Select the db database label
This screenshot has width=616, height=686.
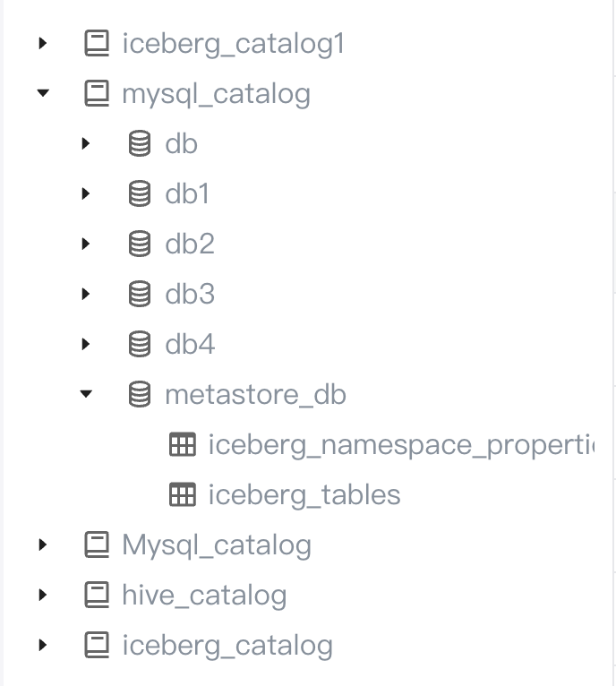tap(181, 143)
